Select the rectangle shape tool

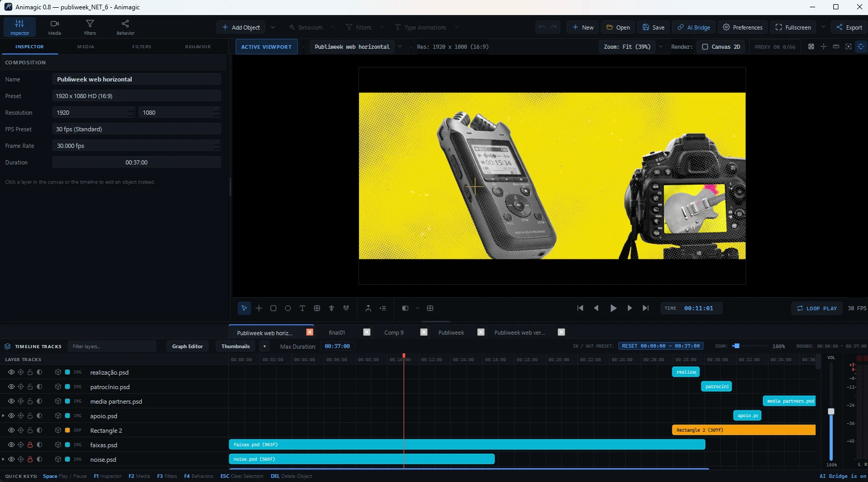click(273, 308)
